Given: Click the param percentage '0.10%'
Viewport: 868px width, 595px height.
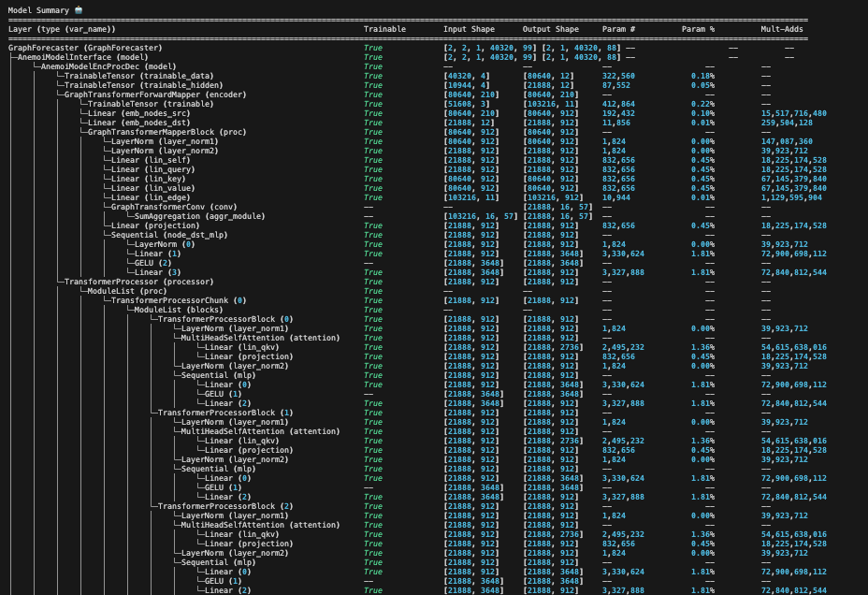Looking at the screenshot, I should 702,114.
